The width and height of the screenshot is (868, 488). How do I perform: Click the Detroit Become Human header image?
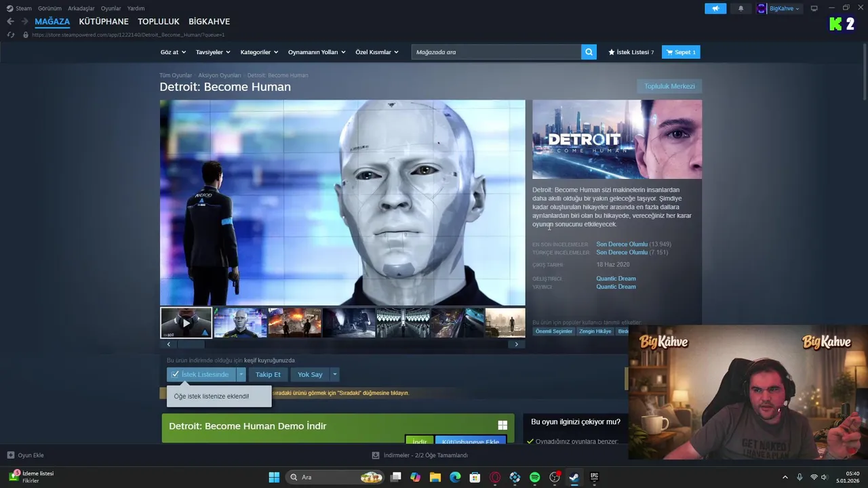[x=617, y=139]
